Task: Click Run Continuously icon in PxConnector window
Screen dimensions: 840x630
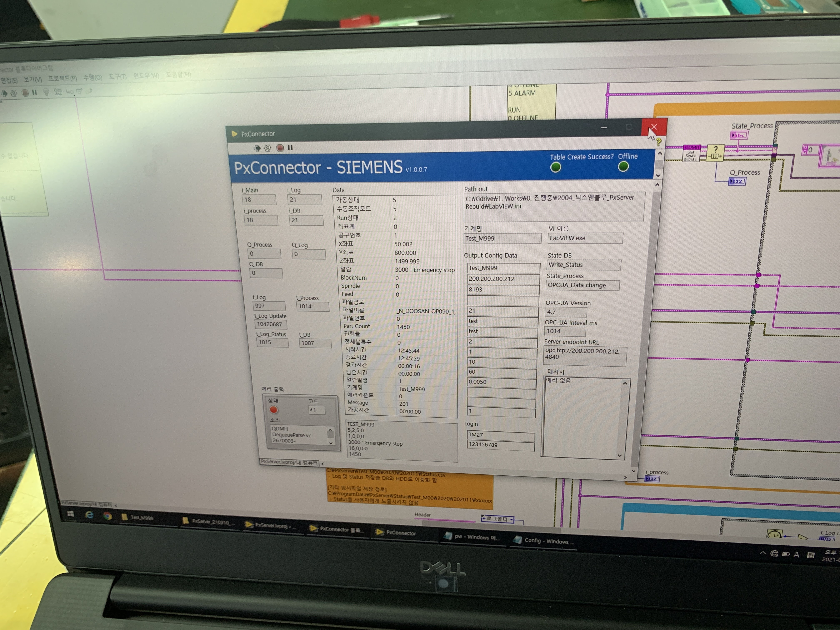Action: (268, 148)
